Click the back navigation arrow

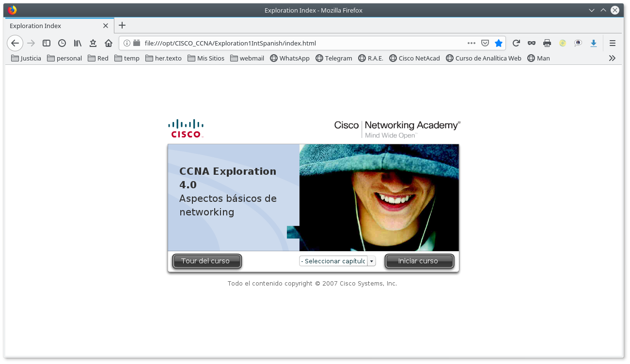click(x=15, y=43)
